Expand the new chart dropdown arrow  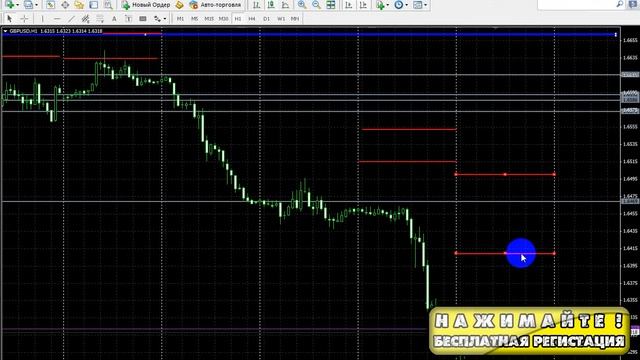coord(17,5)
